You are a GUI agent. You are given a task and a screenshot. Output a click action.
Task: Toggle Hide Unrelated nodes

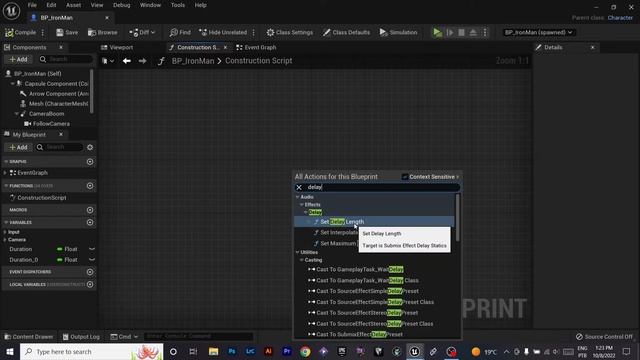pyautogui.click(x=223, y=32)
